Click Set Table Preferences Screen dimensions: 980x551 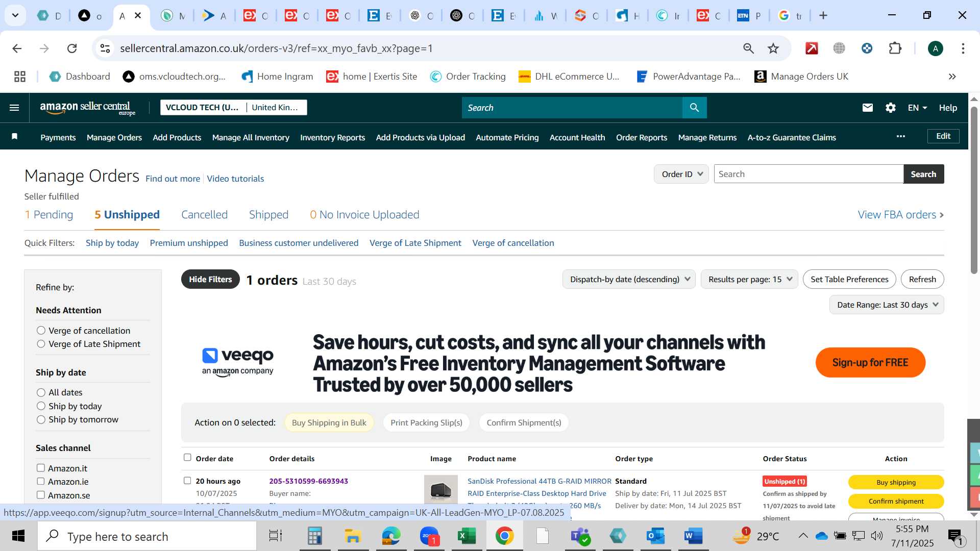pyautogui.click(x=849, y=279)
